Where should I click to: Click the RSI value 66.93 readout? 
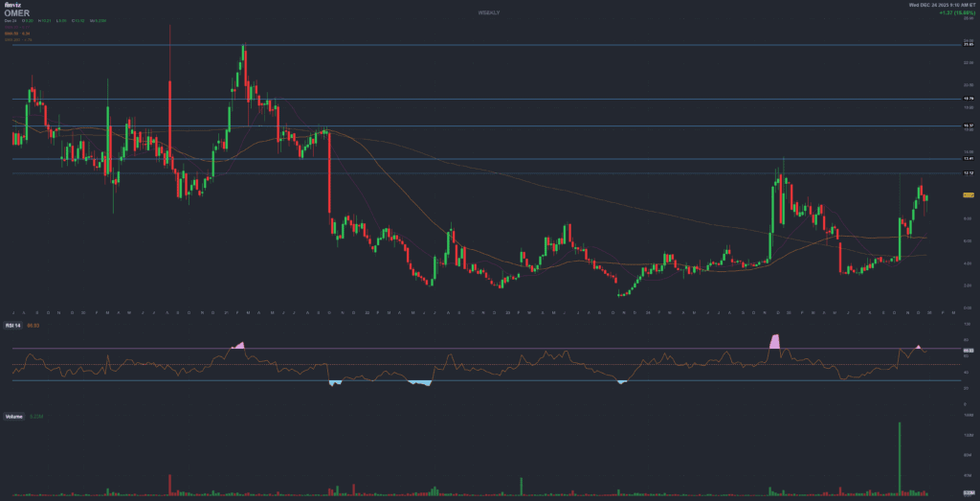pyautogui.click(x=34, y=327)
